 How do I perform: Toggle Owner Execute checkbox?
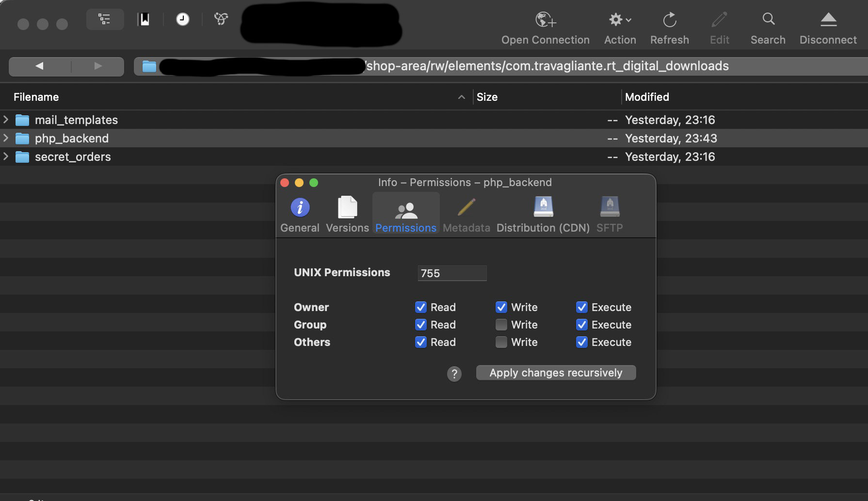(x=582, y=307)
